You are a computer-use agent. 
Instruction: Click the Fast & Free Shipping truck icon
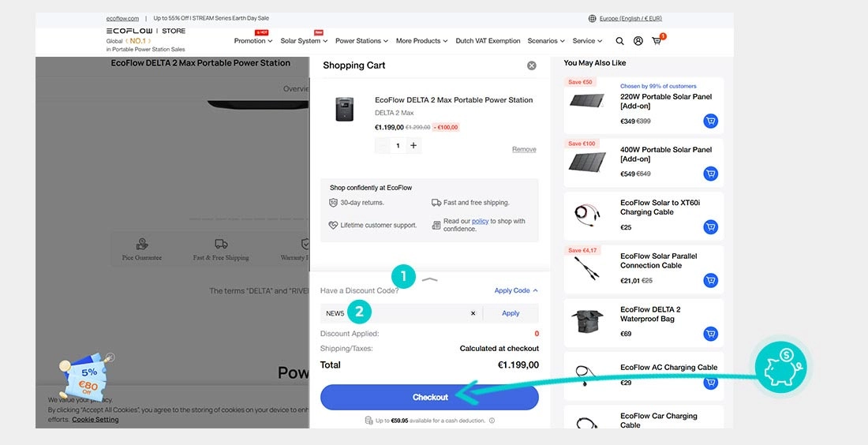click(221, 244)
